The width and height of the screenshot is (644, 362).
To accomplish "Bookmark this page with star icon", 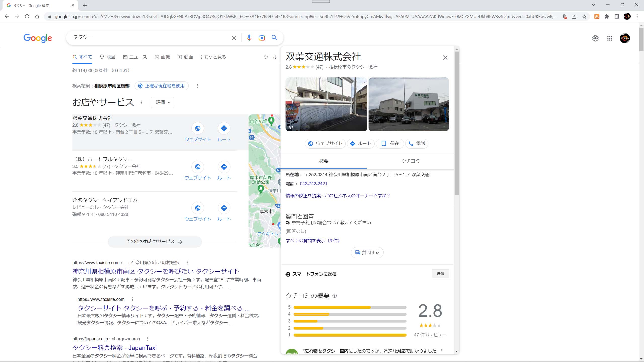I will [x=584, y=17].
